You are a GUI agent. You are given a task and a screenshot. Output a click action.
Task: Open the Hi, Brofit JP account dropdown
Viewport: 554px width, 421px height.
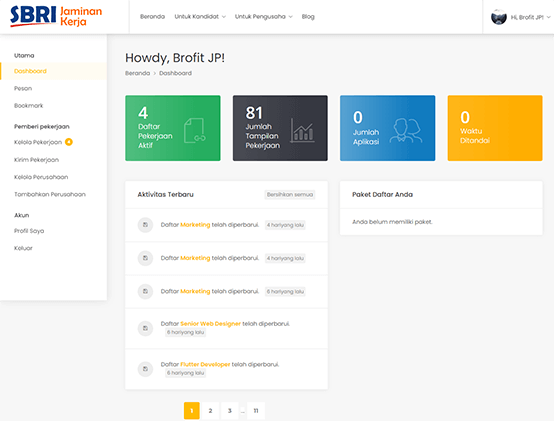click(530, 17)
